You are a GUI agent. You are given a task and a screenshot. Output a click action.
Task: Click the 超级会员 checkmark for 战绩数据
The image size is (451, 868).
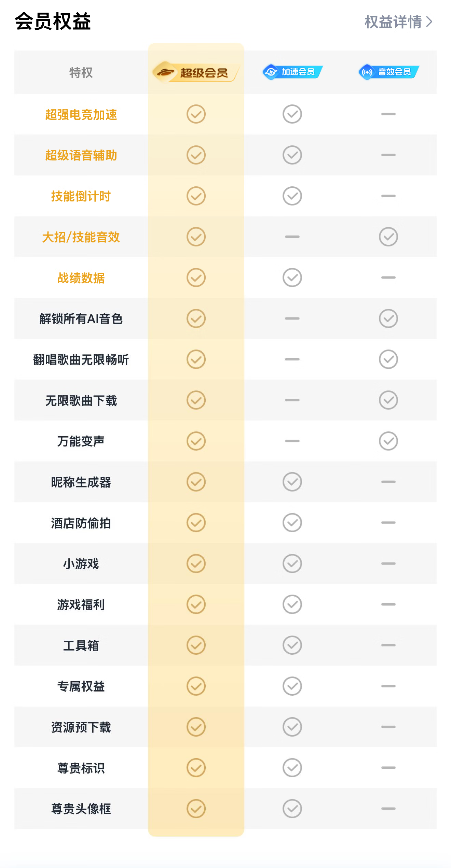pyautogui.click(x=196, y=278)
